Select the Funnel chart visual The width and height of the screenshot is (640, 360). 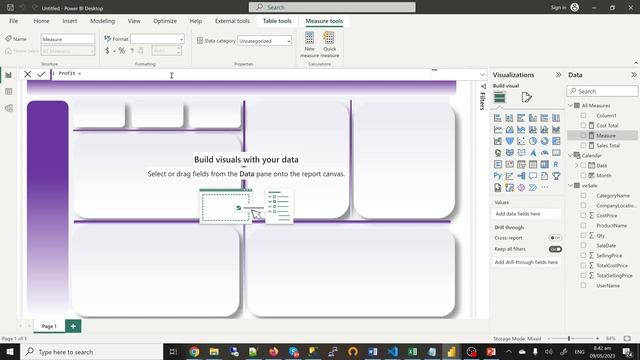pos(509,141)
